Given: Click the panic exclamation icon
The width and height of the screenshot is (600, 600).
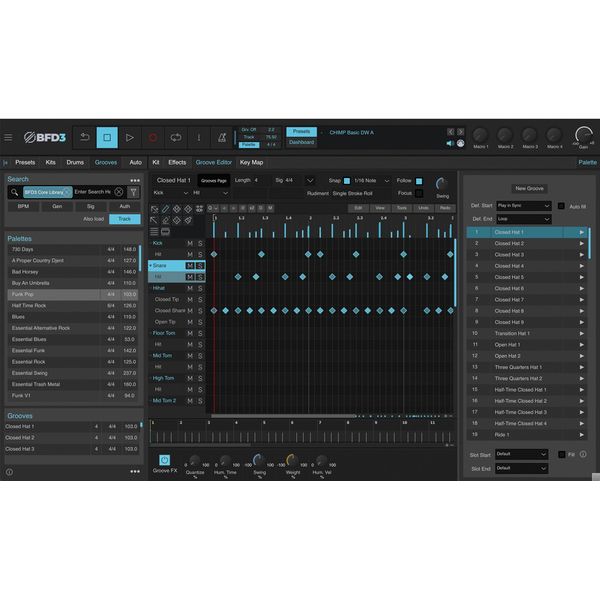Looking at the screenshot, I should click(199, 137).
